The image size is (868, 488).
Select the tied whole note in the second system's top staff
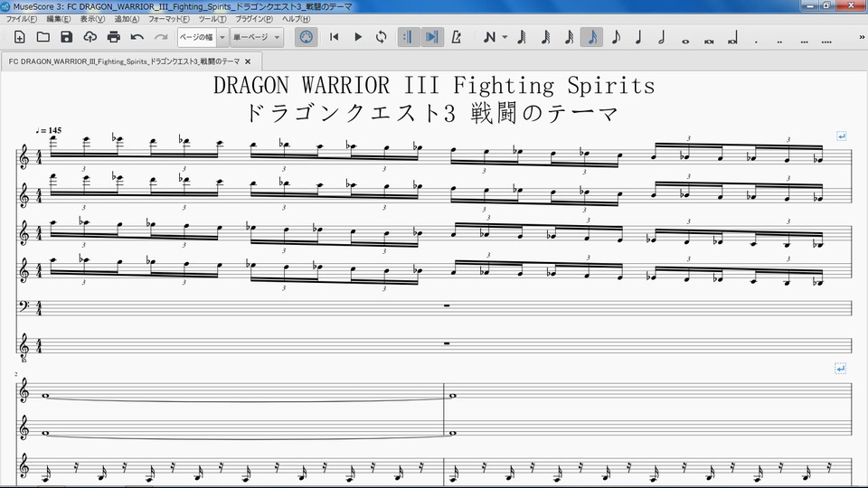(45, 395)
